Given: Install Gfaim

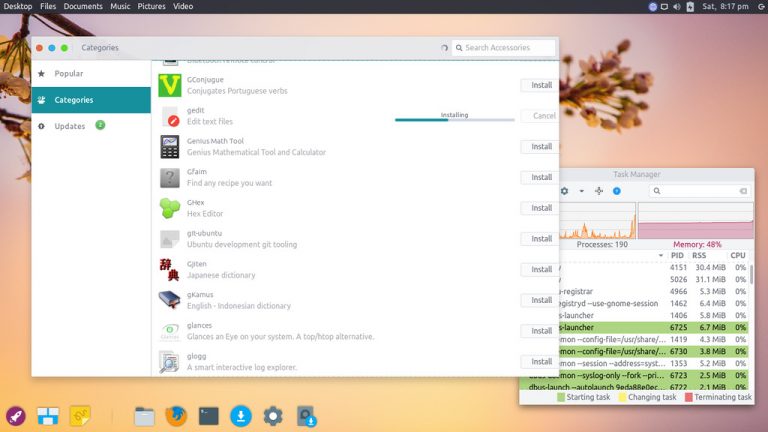Looking at the screenshot, I should (x=539, y=177).
